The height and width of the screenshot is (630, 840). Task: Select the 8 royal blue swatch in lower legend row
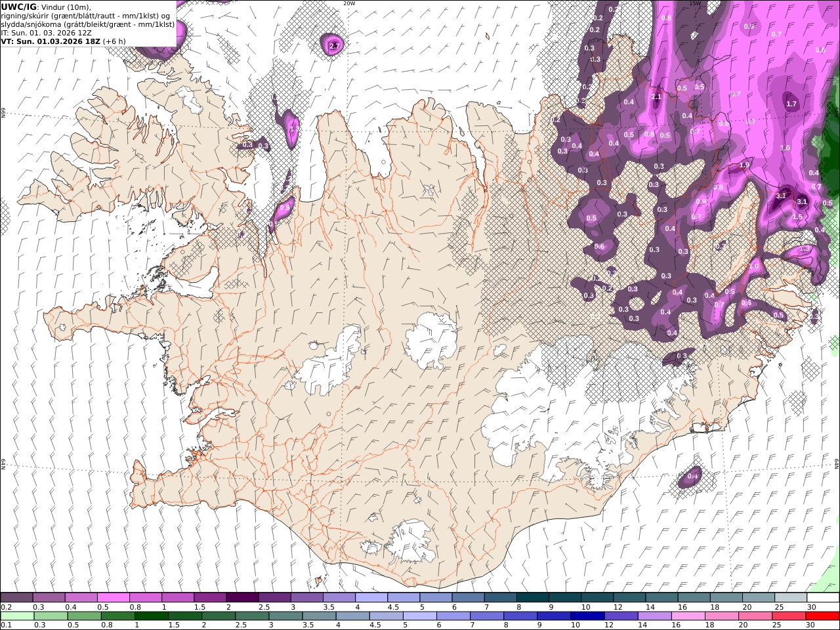point(520,616)
